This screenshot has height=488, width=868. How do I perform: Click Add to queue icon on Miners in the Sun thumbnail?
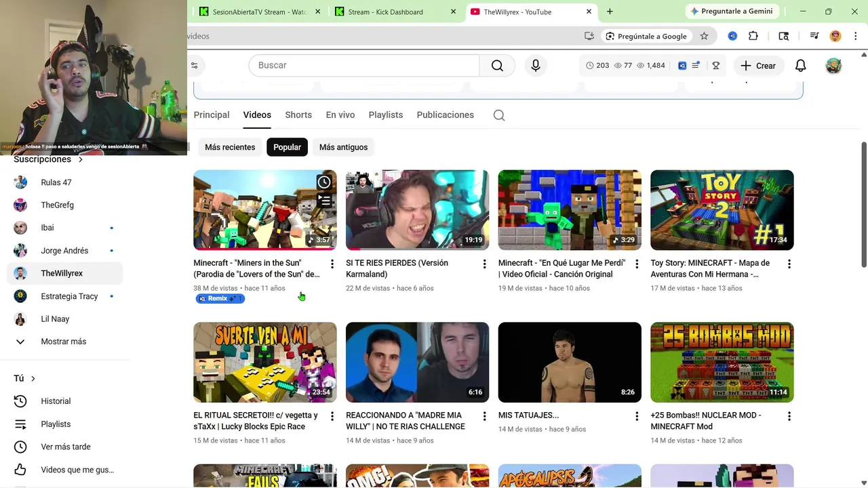(324, 201)
